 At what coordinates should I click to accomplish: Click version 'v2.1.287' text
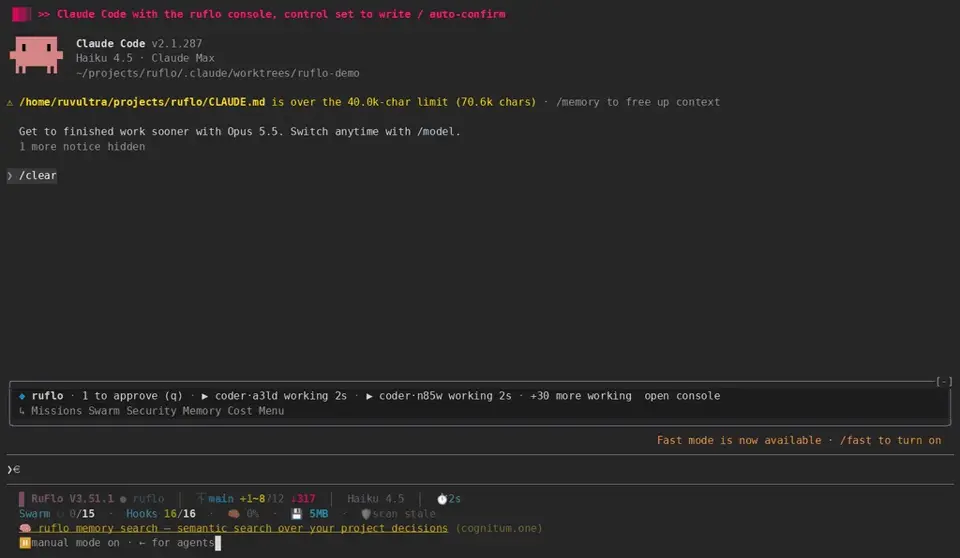[177, 43]
